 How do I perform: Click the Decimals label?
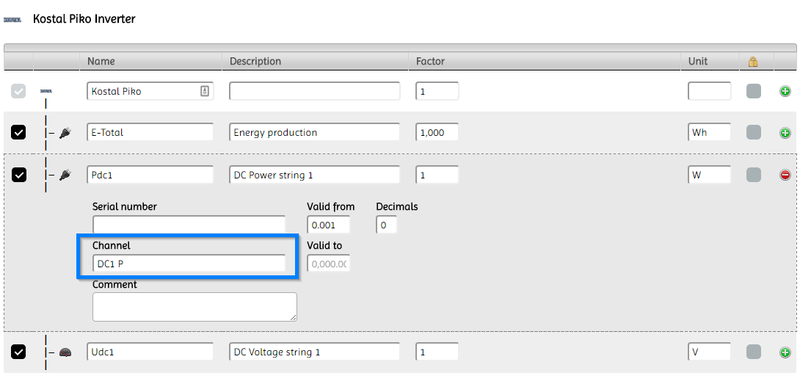click(x=397, y=207)
